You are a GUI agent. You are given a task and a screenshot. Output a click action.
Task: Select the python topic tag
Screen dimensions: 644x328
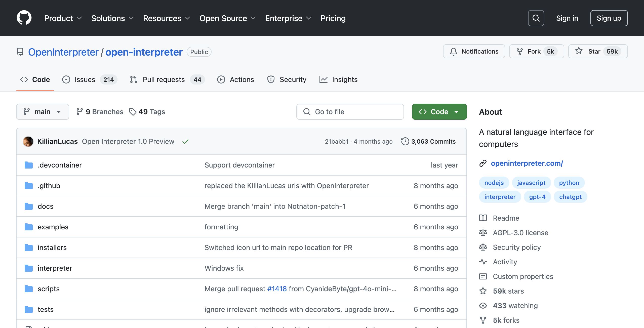click(x=569, y=183)
